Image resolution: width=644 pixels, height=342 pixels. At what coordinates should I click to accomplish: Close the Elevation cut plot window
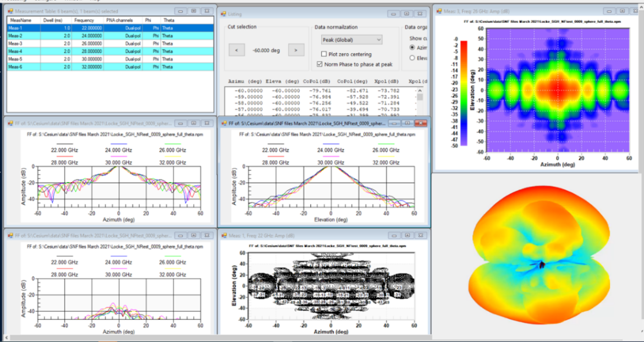tap(421, 123)
